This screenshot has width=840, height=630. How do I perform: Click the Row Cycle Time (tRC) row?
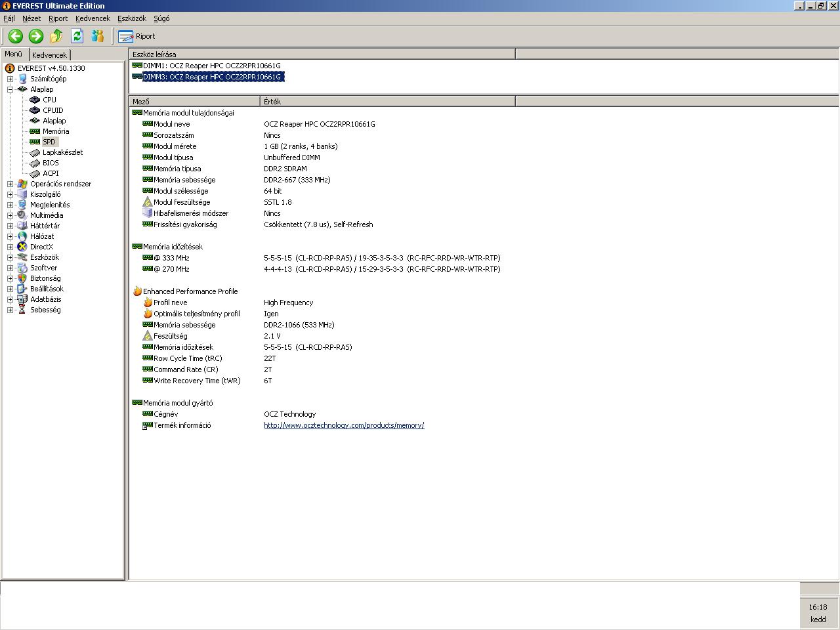(x=209, y=358)
